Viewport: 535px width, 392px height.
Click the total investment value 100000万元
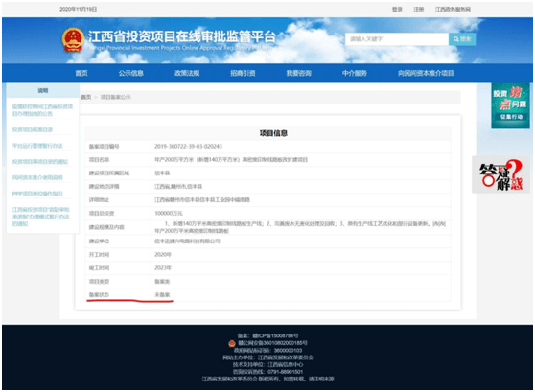point(169,213)
